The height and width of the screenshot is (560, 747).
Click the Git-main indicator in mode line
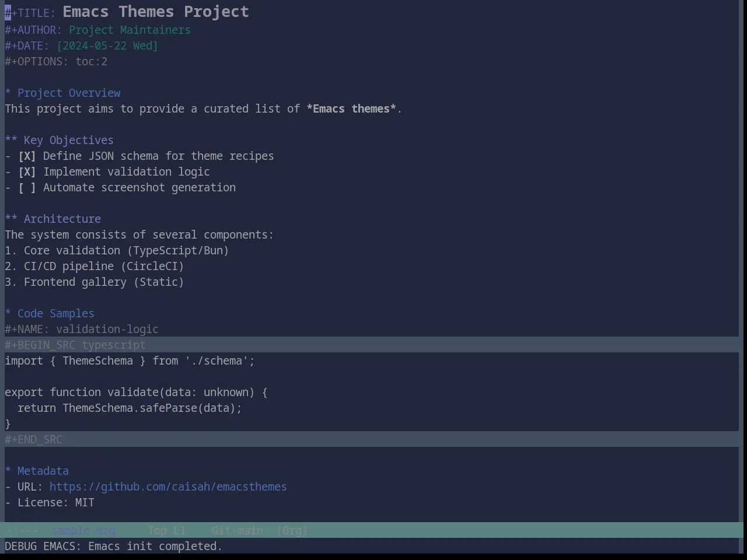(237, 530)
